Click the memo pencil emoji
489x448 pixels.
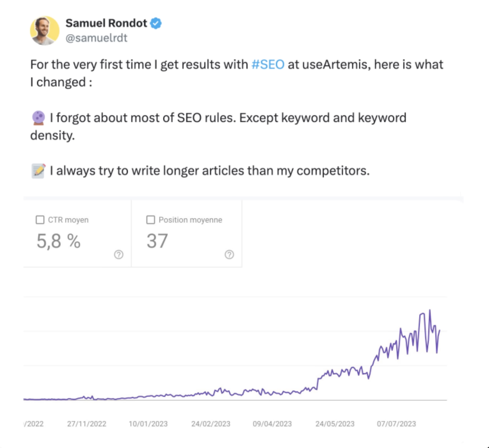coord(38,171)
